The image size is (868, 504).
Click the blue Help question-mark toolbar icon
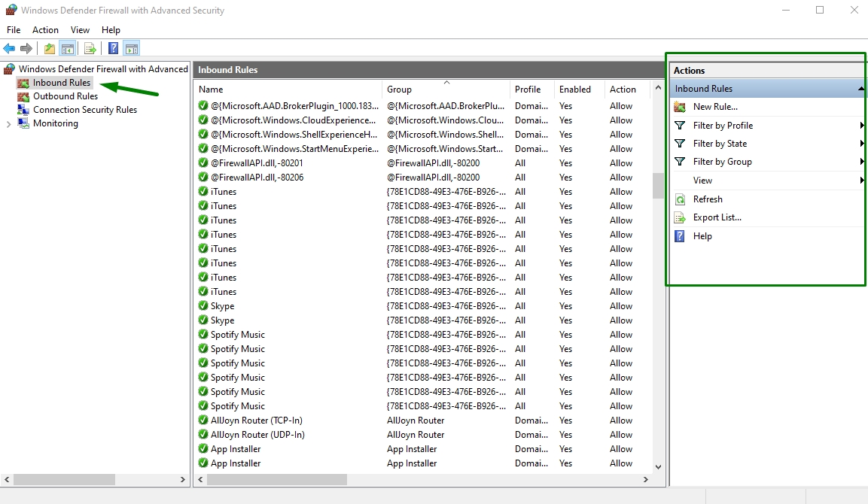tap(113, 49)
